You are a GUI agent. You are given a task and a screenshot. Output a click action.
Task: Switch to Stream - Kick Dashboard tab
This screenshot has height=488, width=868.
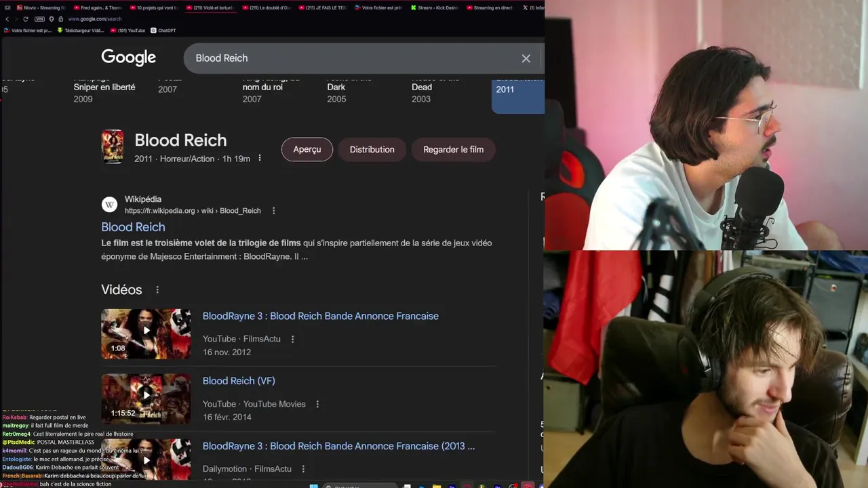tap(435, 7)
